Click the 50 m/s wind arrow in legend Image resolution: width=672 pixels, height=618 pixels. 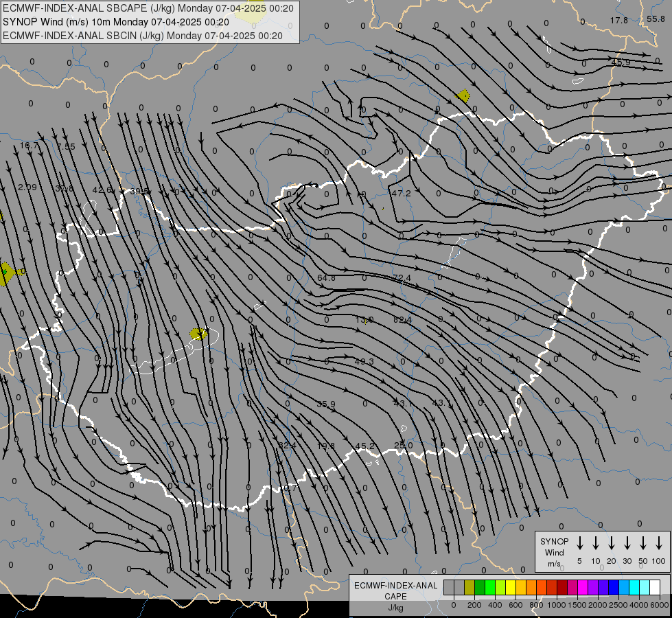(643, 543)
